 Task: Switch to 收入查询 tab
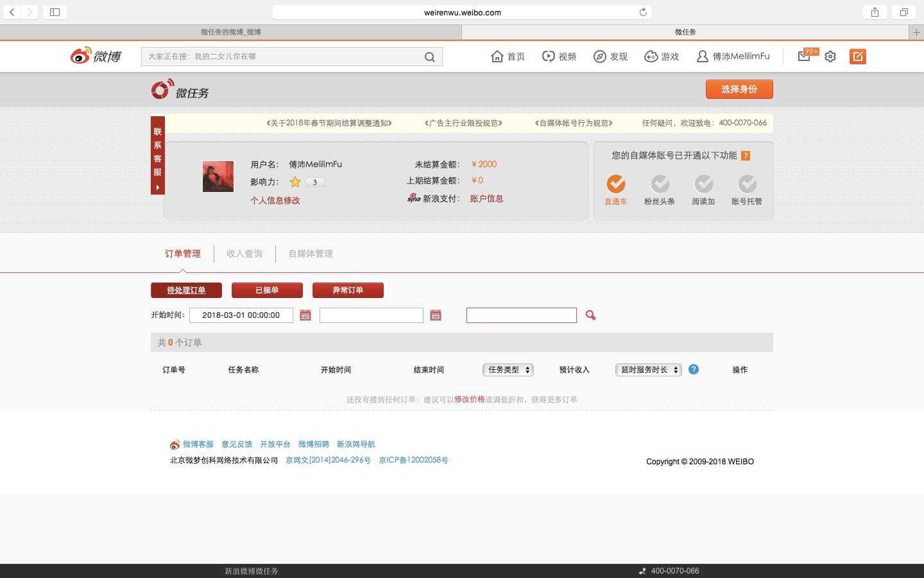point(244,254)
